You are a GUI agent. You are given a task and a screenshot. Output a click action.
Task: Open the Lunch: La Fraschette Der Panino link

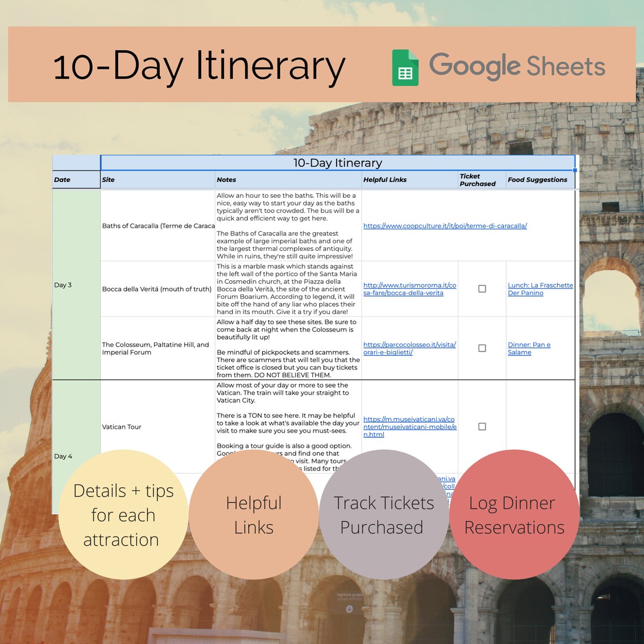[x=540, y=289]
